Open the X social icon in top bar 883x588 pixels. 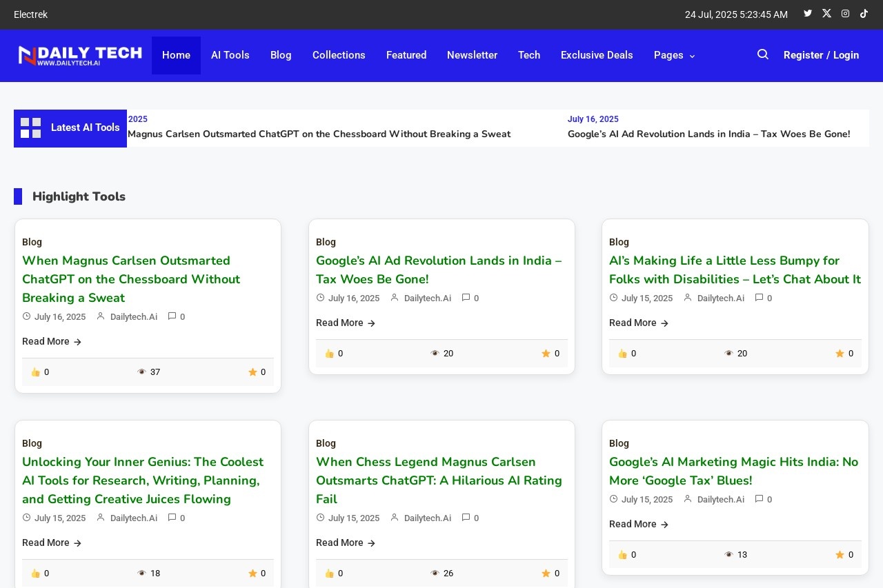click(x=826, y=13)
